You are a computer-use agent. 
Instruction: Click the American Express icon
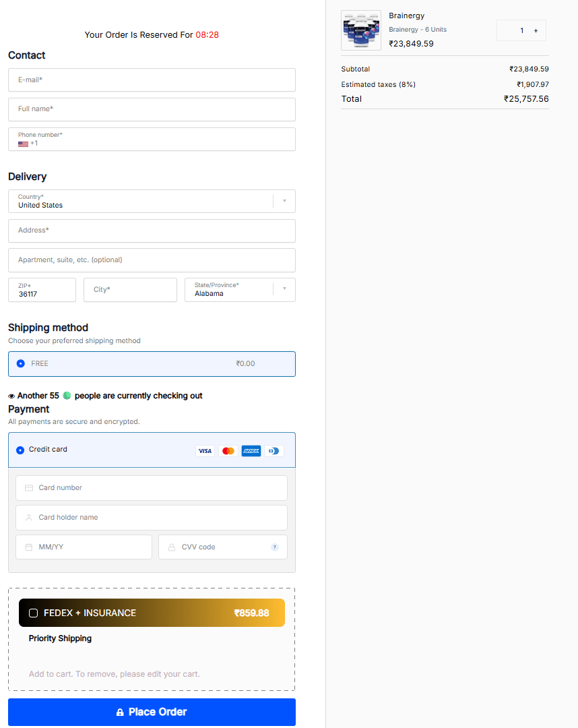pos(251,450)
